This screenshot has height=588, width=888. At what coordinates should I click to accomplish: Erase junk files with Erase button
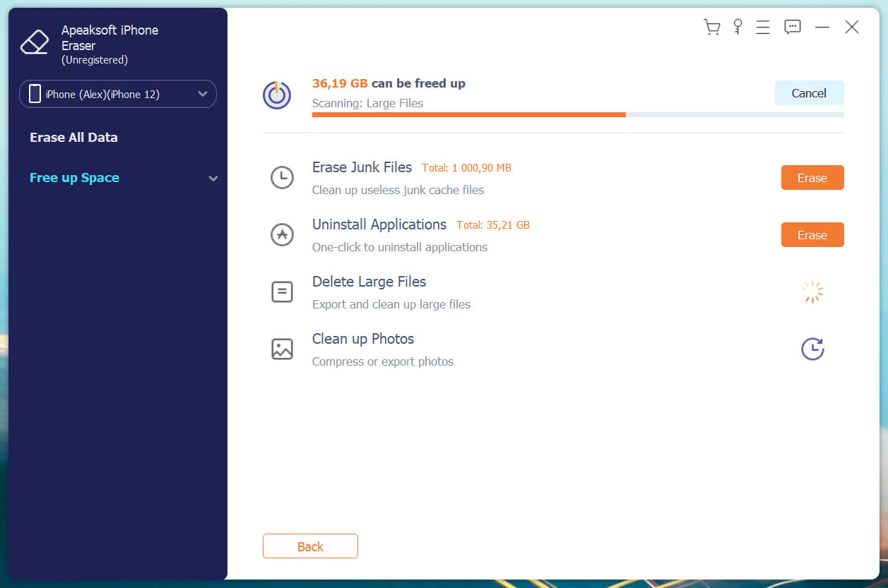click(x=812, y=178)
